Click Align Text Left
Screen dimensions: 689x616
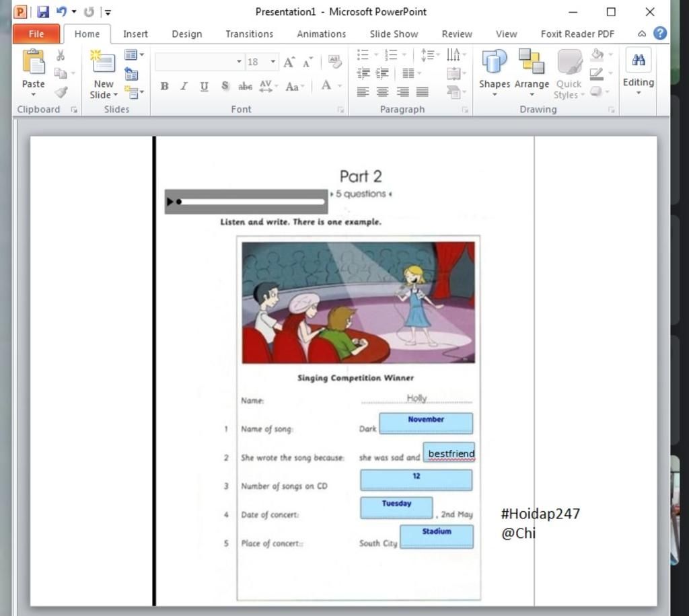pyautogui.click(x=363, y=91)
